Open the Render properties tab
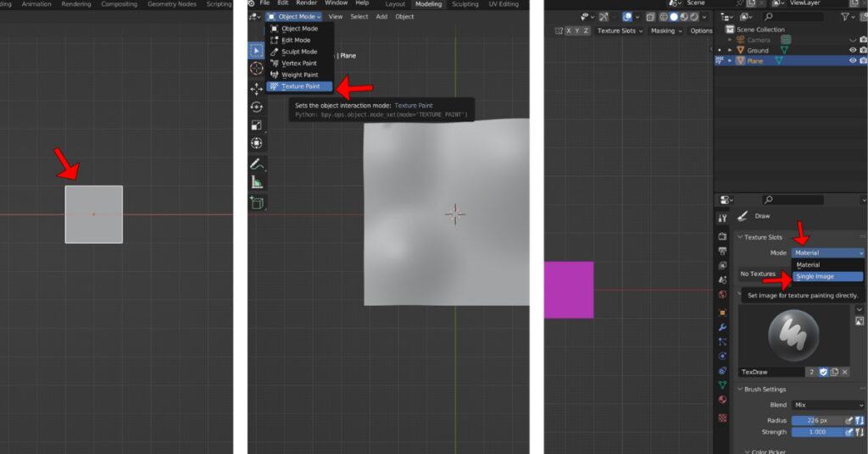The image size is (868, 454). 722,236
